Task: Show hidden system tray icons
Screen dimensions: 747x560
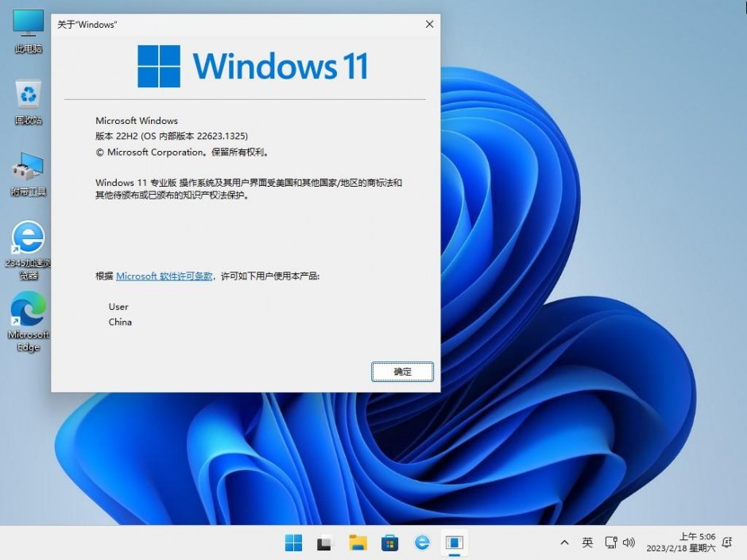Action: click(x=564, y=543)
